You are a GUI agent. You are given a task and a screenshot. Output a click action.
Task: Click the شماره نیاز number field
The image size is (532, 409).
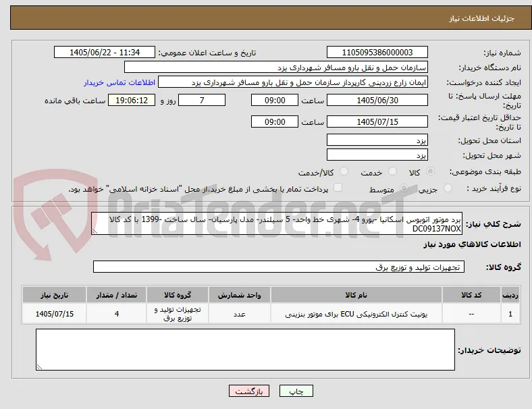click(x=377, y=52)
